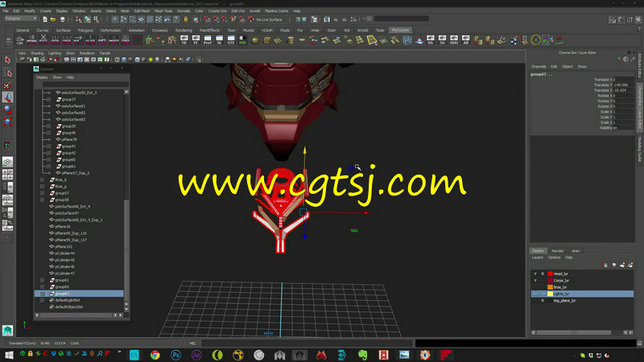Choose the Select tool arrow in toolbox
The height and width of the screenshot is (362, 644).
[x=7, y=60]
